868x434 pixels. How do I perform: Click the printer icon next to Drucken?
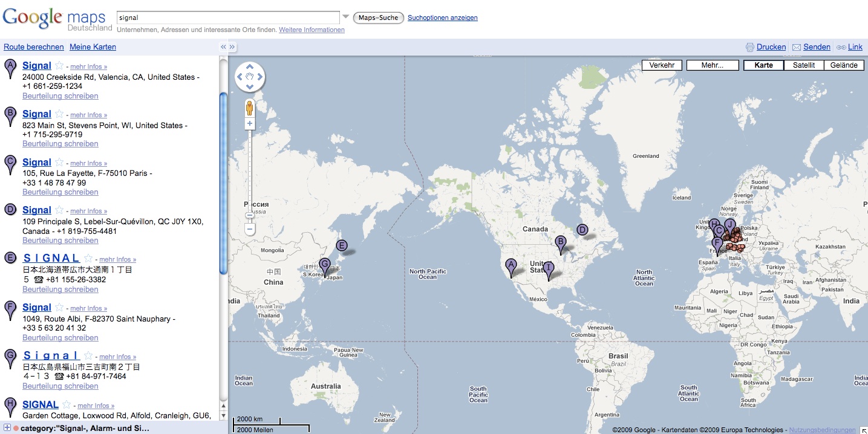pos(750,47)
